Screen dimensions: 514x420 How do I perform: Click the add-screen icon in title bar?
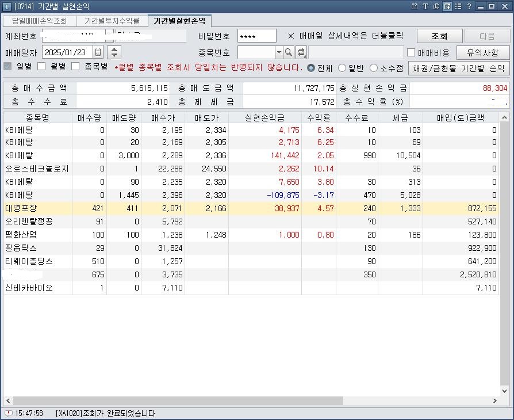tap(448, 5)
